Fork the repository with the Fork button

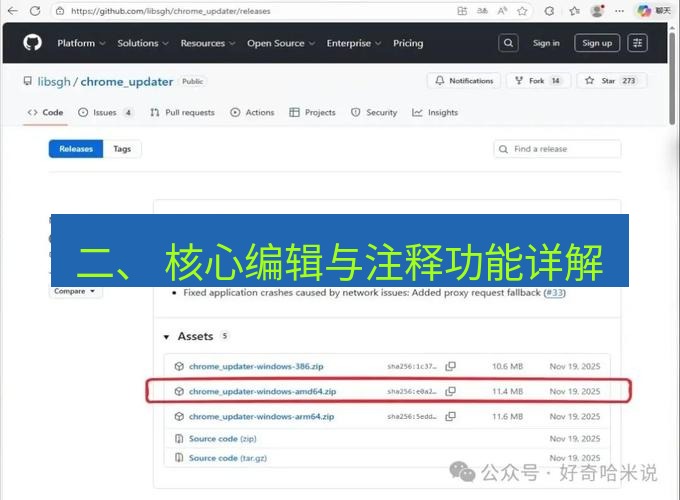point(538,81)
